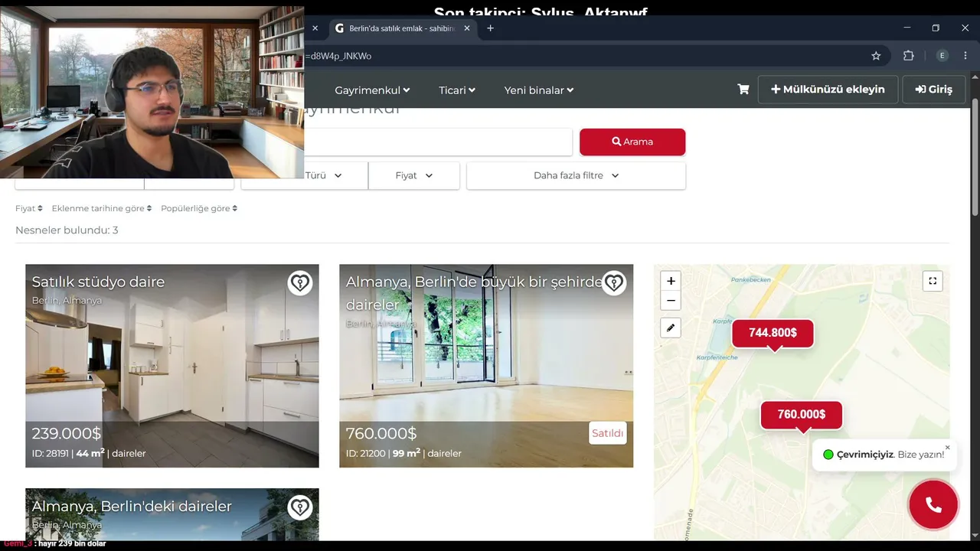Screen dimensions: 980x551
Task: Favorite the Almanya, Berlin'deki daireler listing
Action: coord(300,507)
